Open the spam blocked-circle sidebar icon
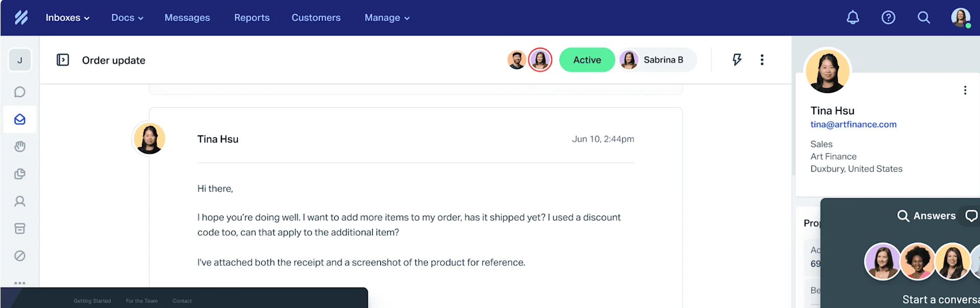Image resolution: width=980 pixels, height=308 pixels. pyautogui.click(x=20, y=256)
